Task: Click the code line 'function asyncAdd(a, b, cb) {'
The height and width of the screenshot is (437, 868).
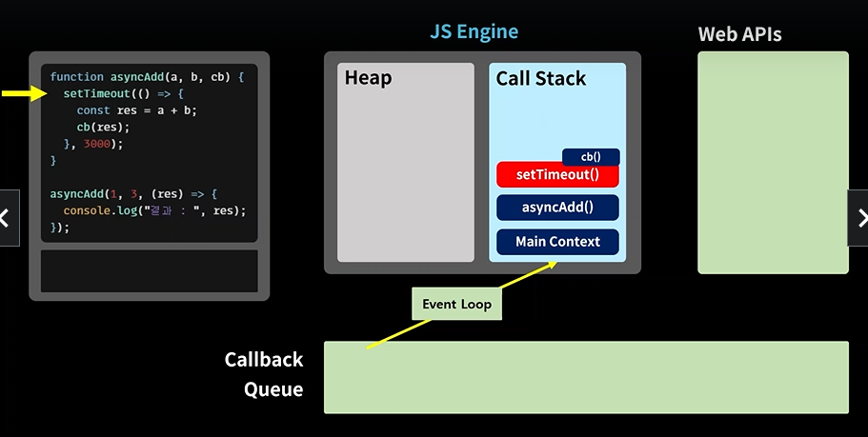Action: (147, 77)
